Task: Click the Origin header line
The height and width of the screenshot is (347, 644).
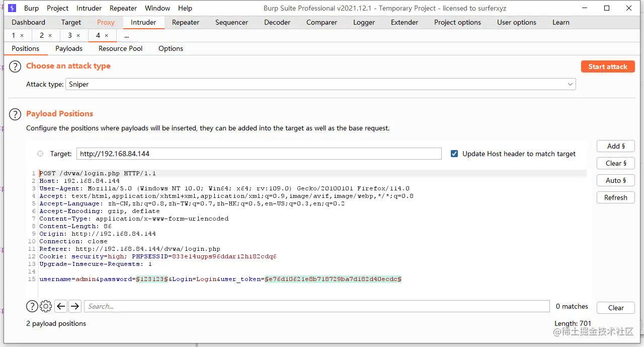Action: click(x=98, y=234)
